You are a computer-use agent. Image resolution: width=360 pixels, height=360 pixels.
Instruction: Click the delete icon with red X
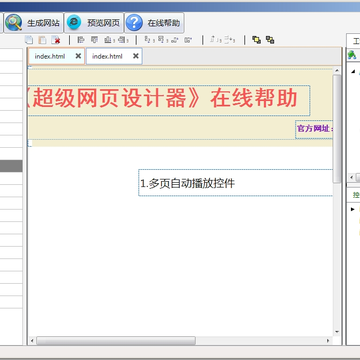point(56,40)
